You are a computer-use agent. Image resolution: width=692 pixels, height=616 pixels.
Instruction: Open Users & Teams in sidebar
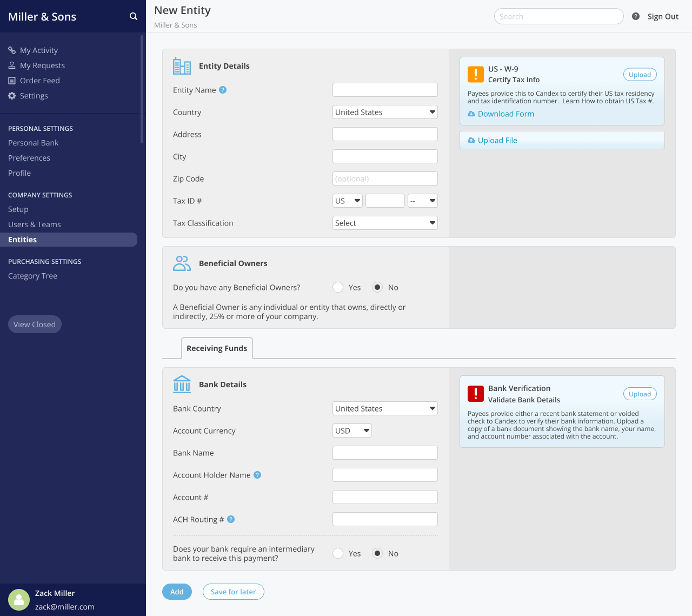tap(35, 224)
